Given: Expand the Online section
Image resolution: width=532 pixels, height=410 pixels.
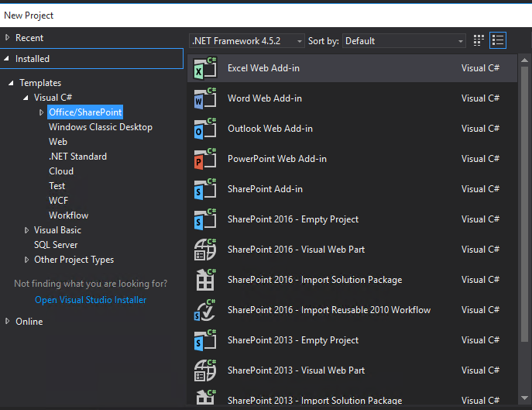Looking at the screenshot, I should pos(8,322).
